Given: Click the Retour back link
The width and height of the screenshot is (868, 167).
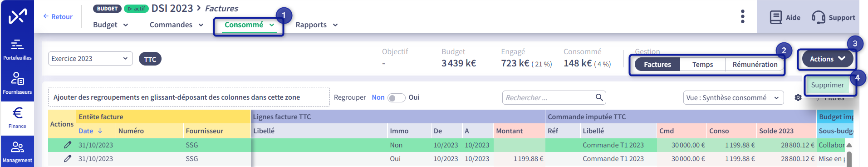Looking at the screenshot, I should pos(58,16).
